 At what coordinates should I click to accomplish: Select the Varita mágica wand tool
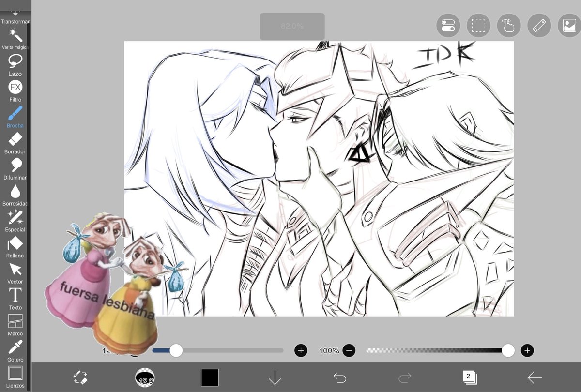click(x=15, y=38)
